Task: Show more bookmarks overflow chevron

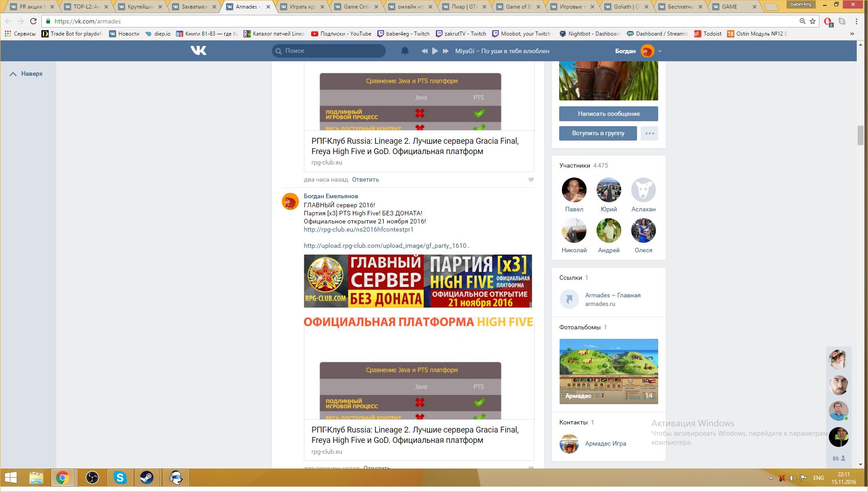Action: pos(852,34)
